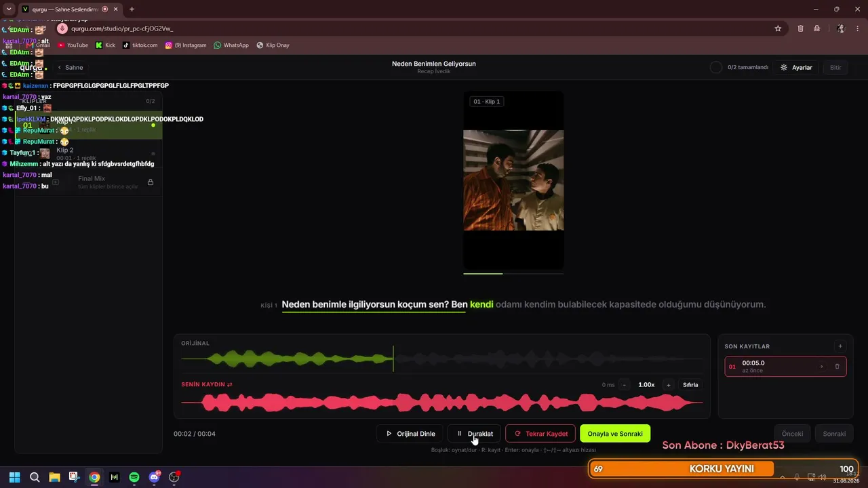Open File Explorer from the taskbar
The width and height of the screenshot is (868, 488).
pos(54,477)
